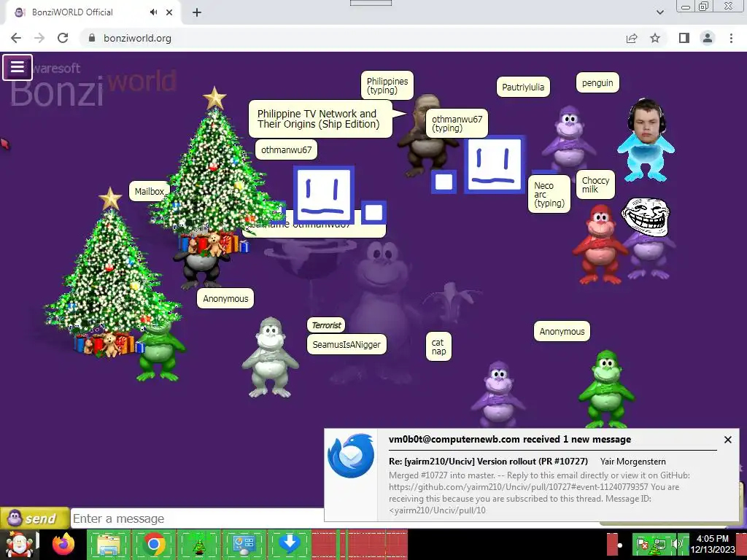Open the Christmas tree app on taskbar
747x560 pixels.
(198, 544)
